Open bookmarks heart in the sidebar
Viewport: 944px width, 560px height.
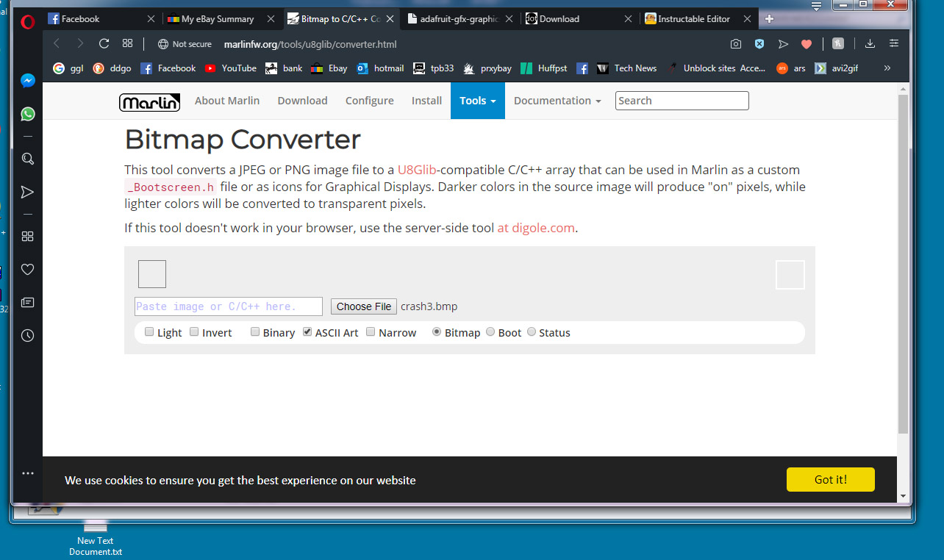[28, 270]
